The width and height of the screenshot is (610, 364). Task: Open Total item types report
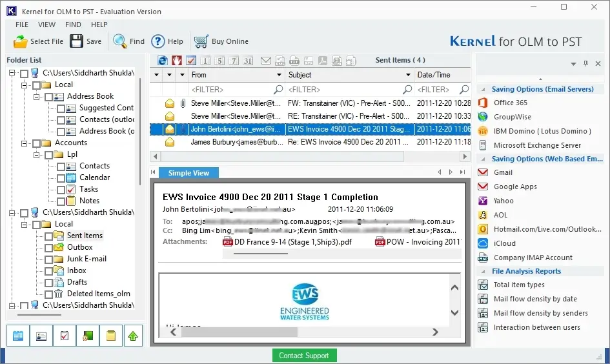pos(519,285)
